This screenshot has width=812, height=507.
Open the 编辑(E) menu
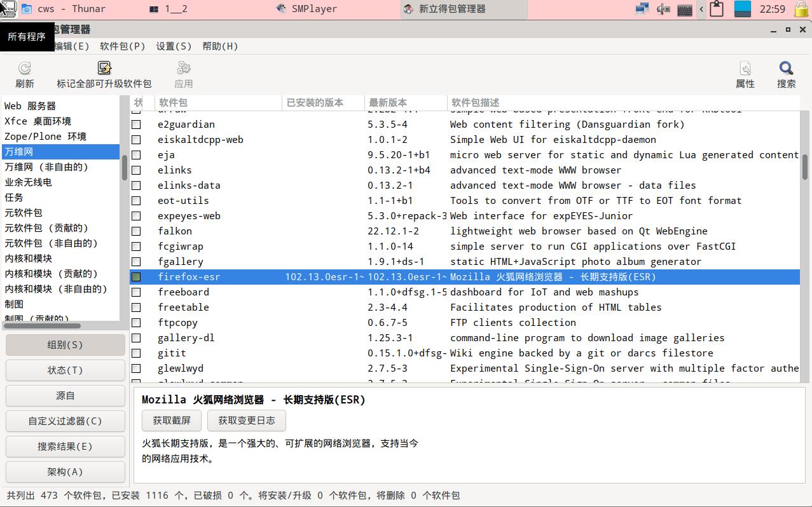(71, 46)
